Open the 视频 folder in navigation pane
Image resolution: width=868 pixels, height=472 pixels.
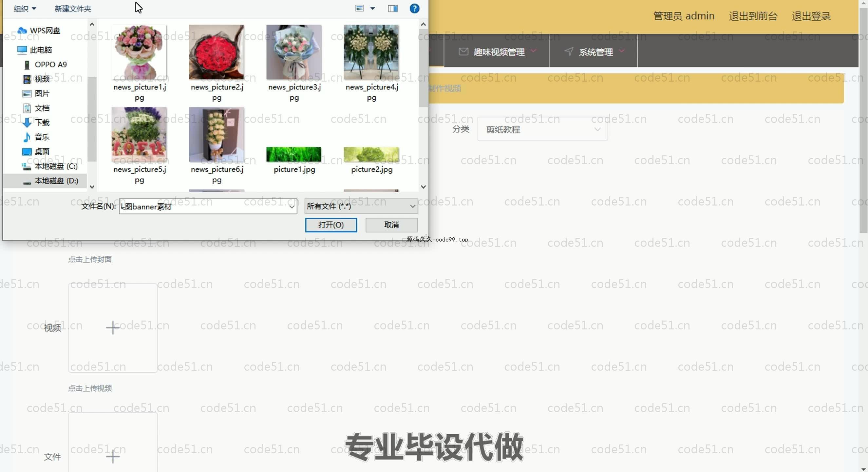[36, 79]
